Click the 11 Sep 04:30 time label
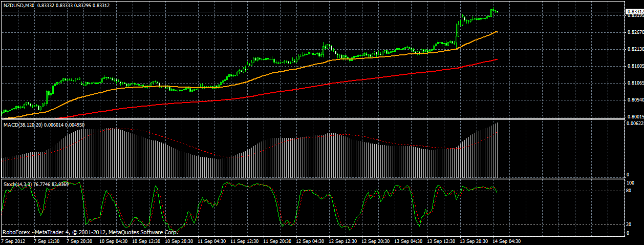 [x=212, y=241]
